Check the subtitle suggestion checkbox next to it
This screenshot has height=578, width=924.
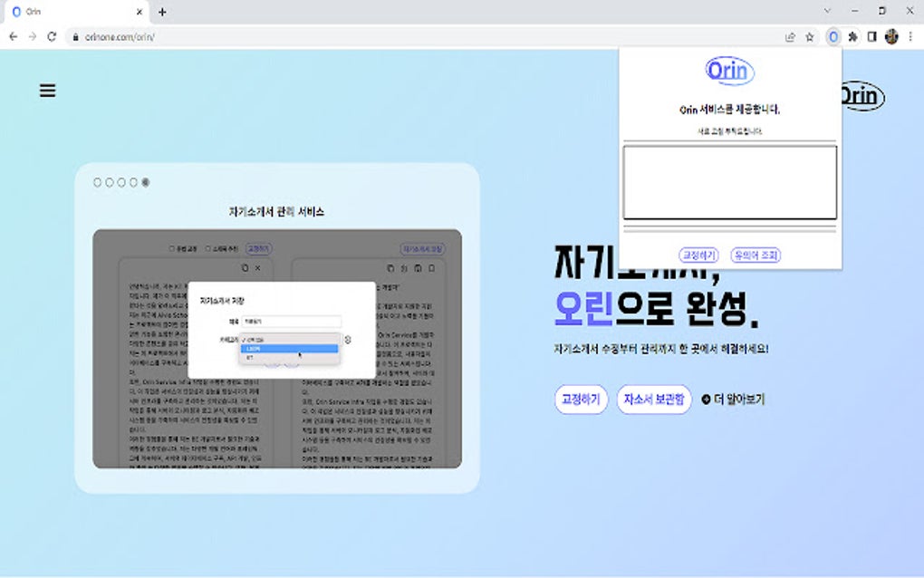pyautogui.click(x=208, y=247)
